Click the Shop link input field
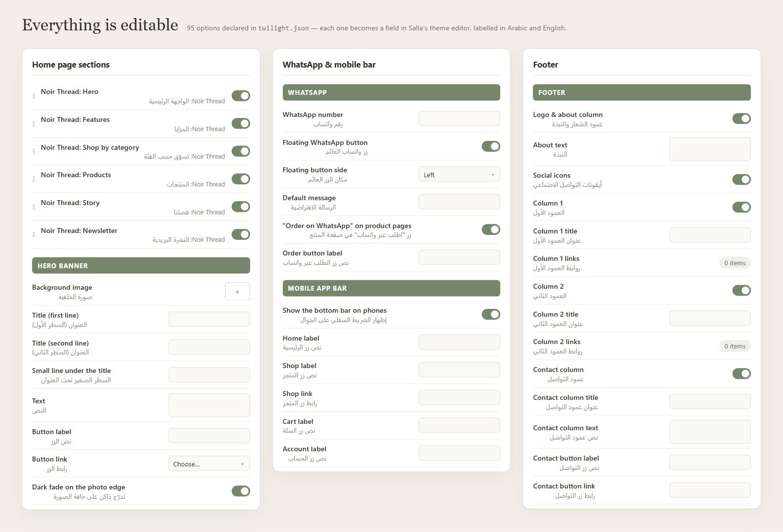The height and width of the screenshot is (532, 783). (x=459, y=397)
